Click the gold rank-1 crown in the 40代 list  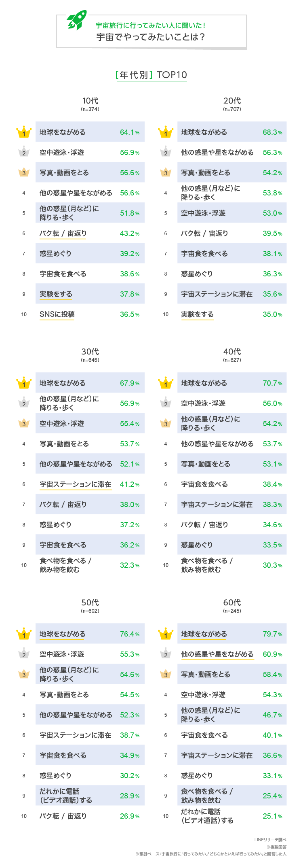point(166,383)
